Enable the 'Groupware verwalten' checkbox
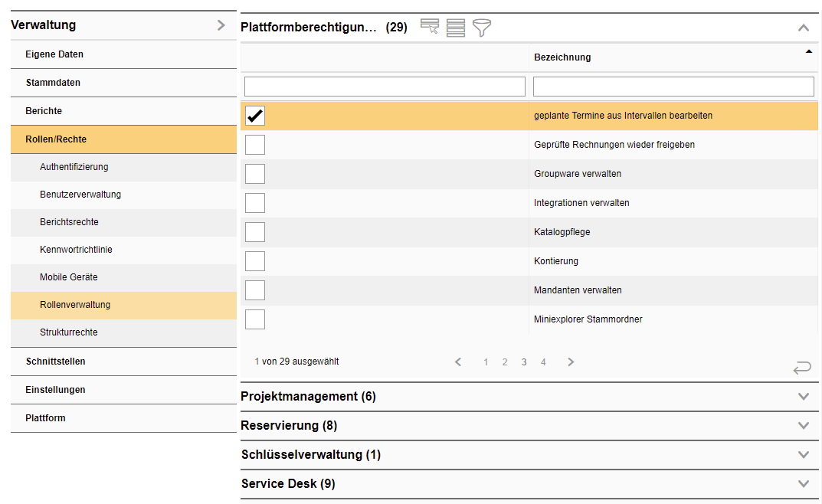Viewport: 822px width, 504px height. [x=255, y=174]
